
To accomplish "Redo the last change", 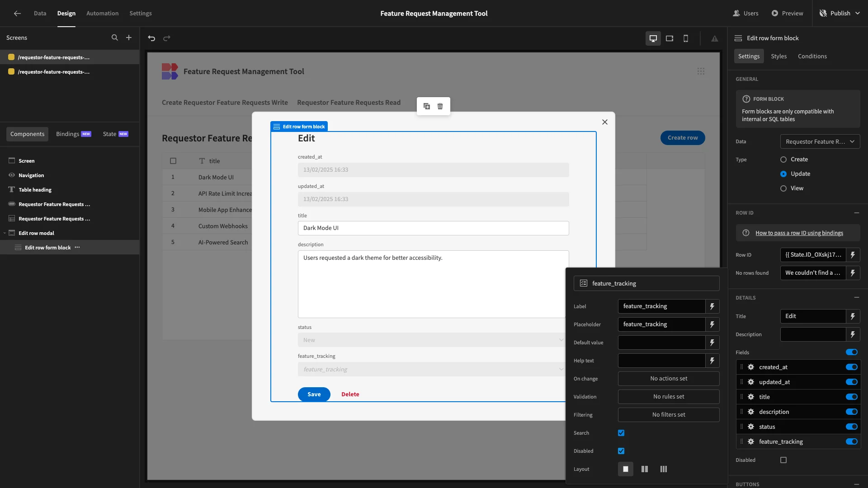I will tap(167, 38).
